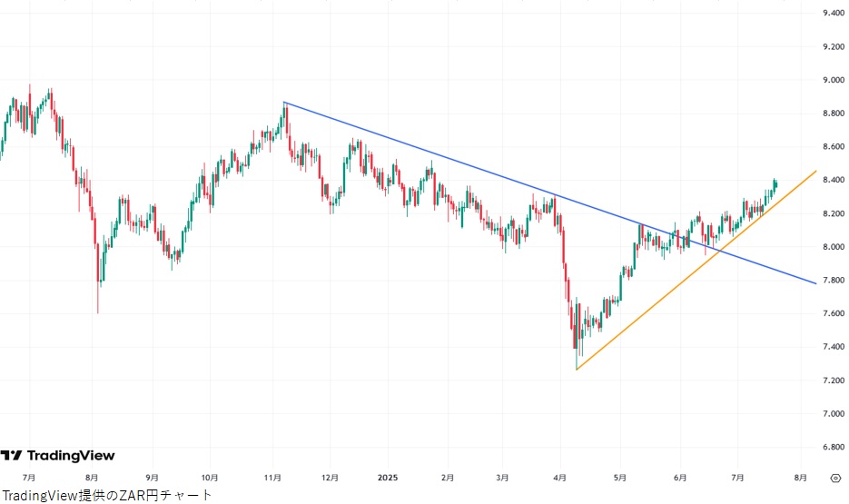
Task: Click the 7.000 price axis label
Action: [x=834, y=413]
